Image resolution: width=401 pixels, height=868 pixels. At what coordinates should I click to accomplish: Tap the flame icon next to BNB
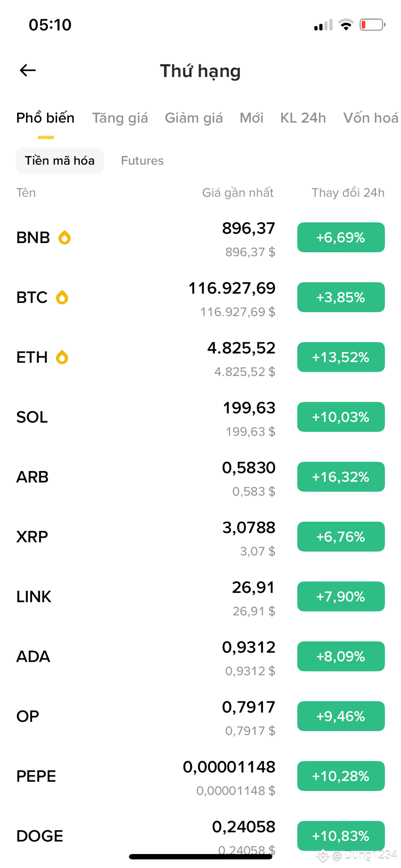coord(64,238)
